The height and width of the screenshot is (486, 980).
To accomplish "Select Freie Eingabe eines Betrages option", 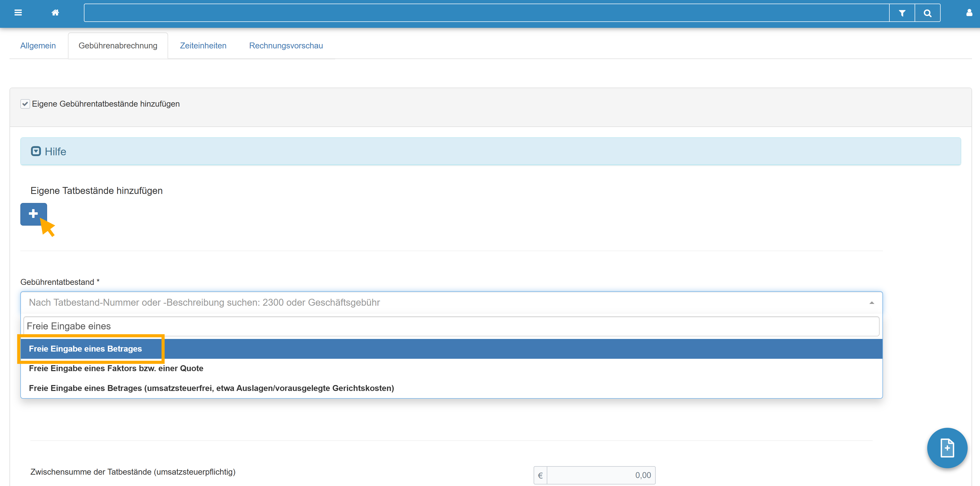I will (85, 349).
